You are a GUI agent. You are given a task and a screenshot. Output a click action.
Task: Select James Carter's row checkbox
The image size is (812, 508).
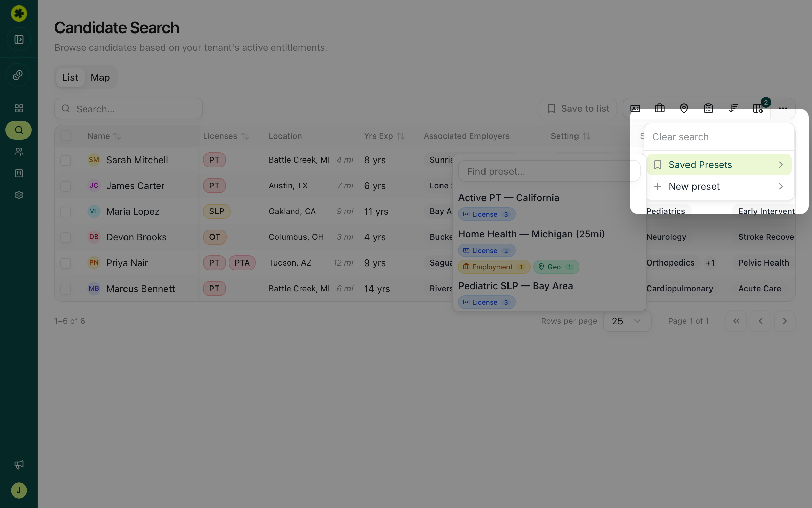66,186
